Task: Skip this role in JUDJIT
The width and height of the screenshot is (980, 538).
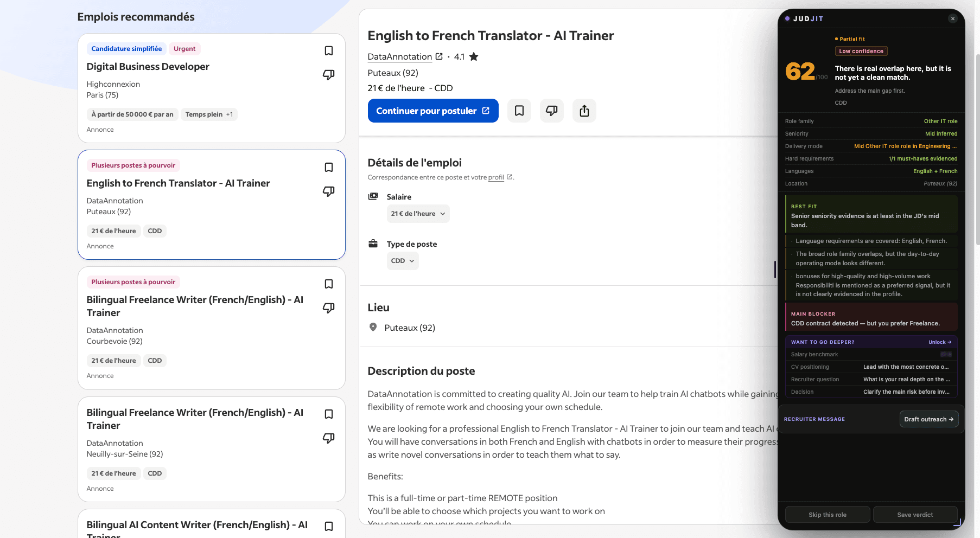Action: (828, 515)
